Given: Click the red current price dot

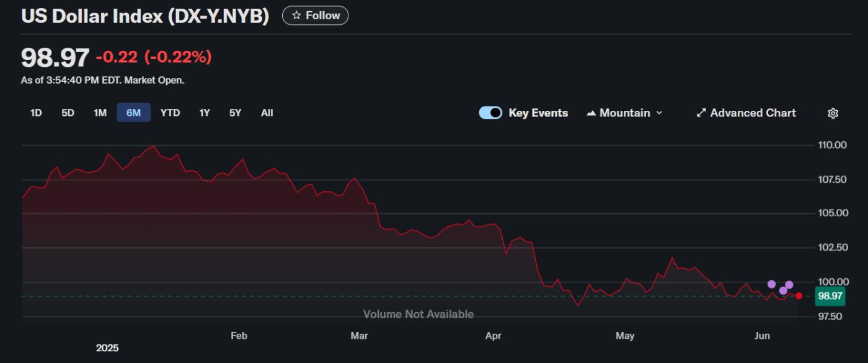Looking at the screenshot, I should click(799, 296).
